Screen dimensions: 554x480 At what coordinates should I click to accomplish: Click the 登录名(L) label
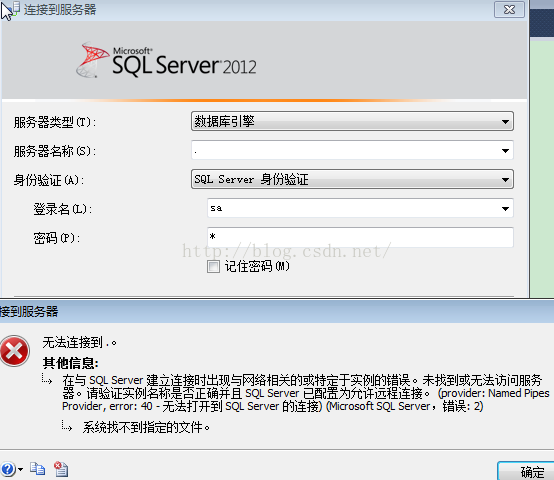coord(63,209)
